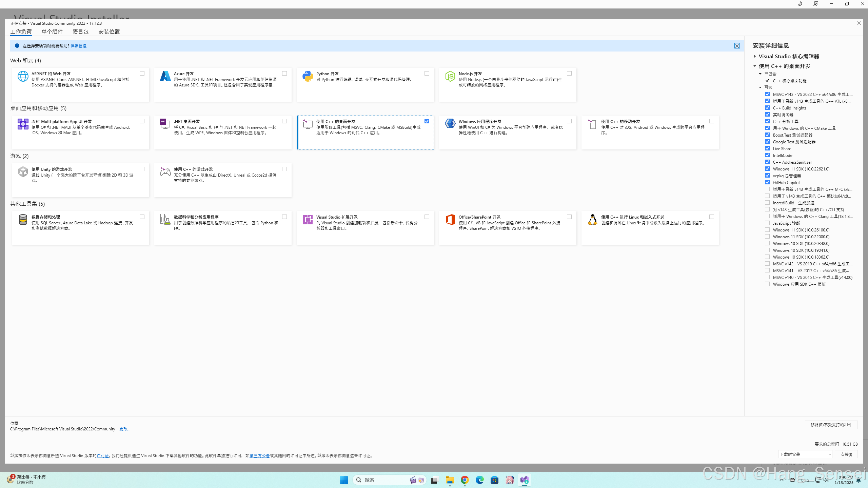Click the 更改... location link
868x488 pixels.
(x=125, y=429)
